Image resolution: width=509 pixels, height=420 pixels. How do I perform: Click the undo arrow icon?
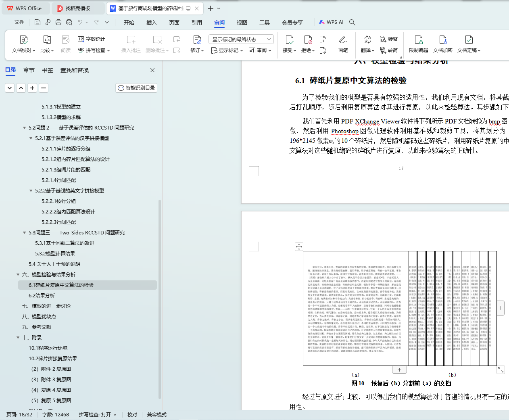[80, 22]
